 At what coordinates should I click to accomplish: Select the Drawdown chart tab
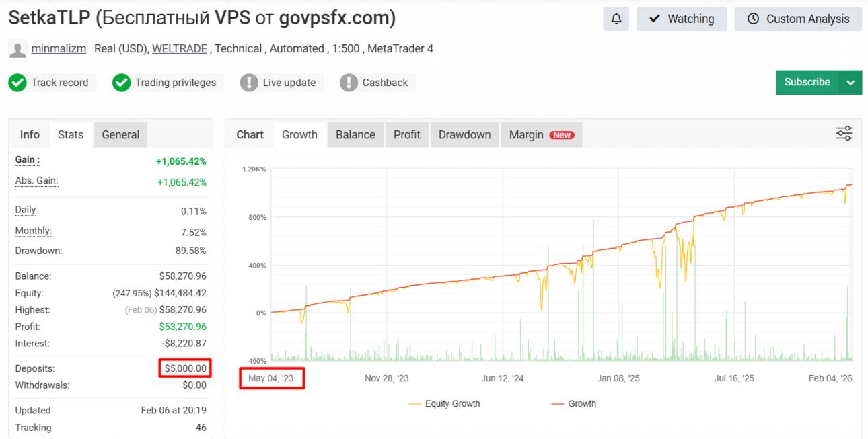(465, 134)
